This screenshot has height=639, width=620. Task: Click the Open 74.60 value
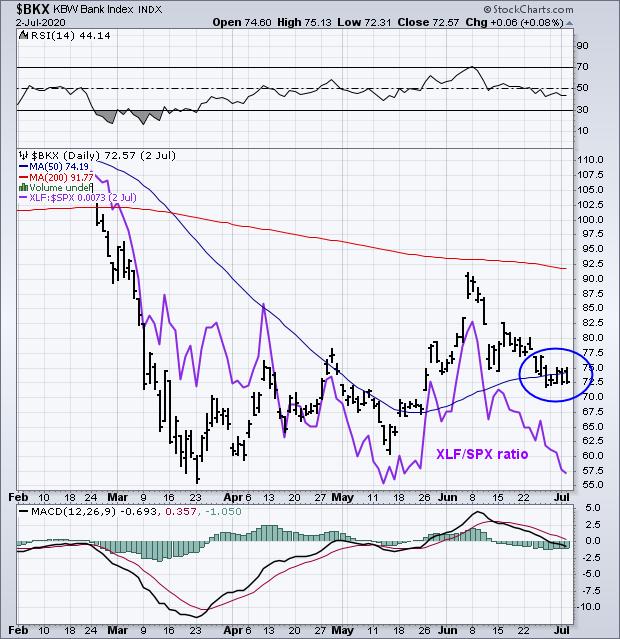point(242,22)
